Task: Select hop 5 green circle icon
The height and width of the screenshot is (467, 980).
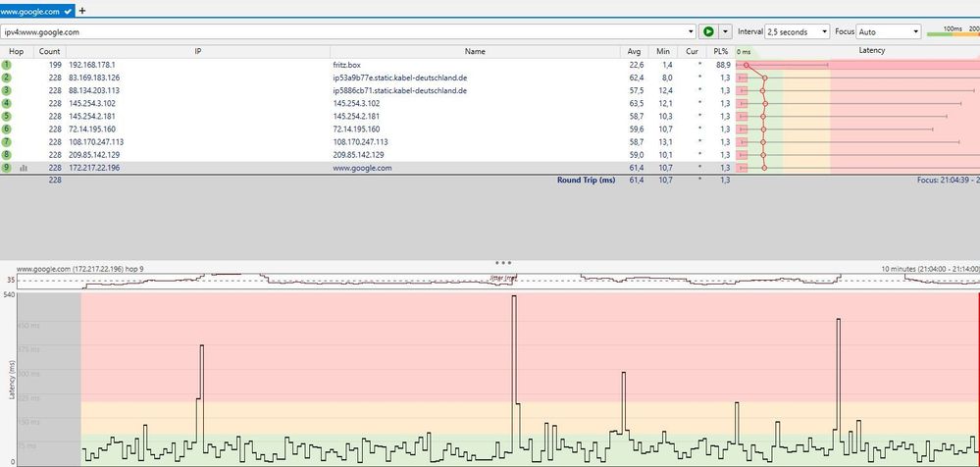Action: click(x=6, y=117)
